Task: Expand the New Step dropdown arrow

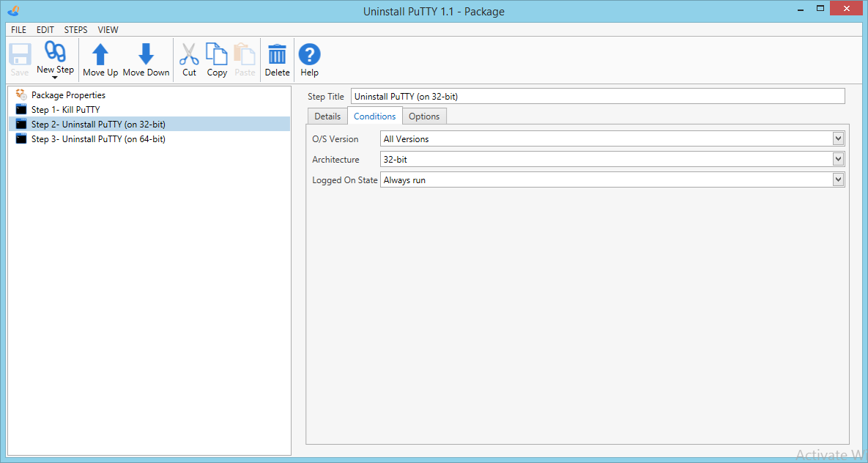Action: [x=55, y=78]
